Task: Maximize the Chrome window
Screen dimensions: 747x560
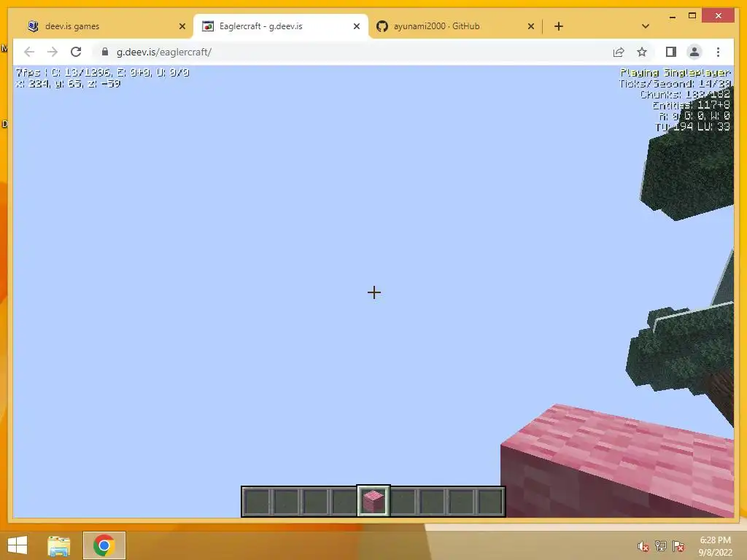Action: click(692, 16)
